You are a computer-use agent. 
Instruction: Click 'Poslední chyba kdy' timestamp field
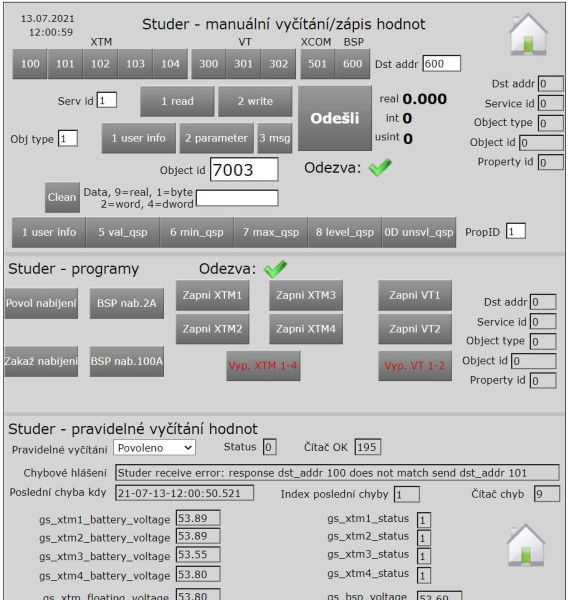(x=184, y=493)
